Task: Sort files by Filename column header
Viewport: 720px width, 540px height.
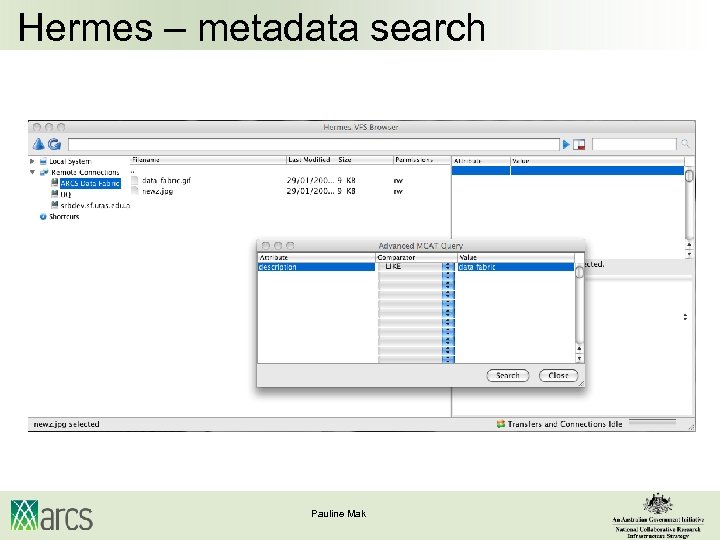Action: (208, 160)
